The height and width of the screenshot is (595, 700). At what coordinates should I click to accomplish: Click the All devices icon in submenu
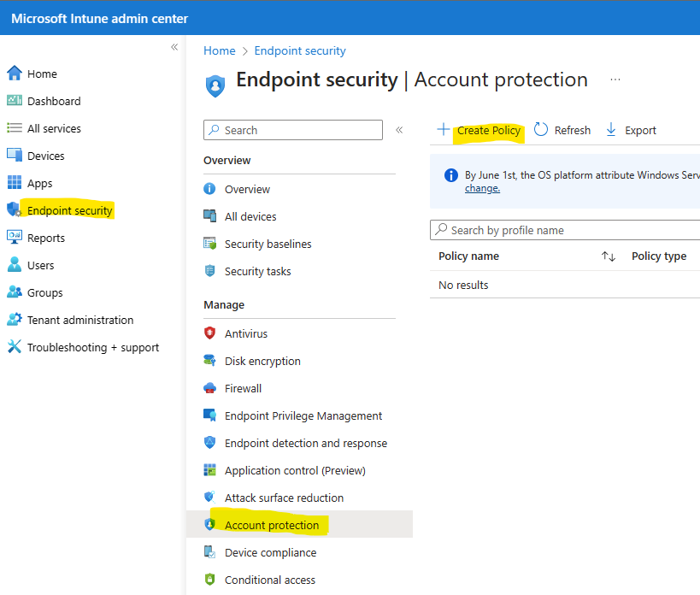pyautogui.click(x=209, y=216)
